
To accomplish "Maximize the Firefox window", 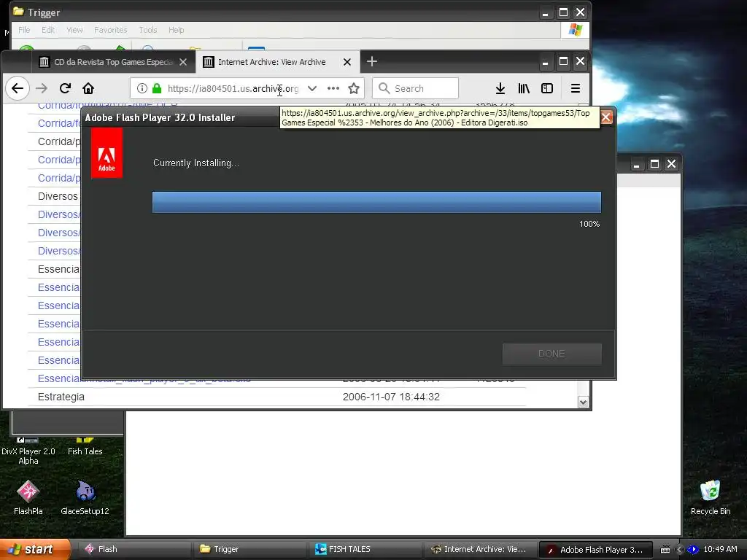I will click(x=563, y=61).
